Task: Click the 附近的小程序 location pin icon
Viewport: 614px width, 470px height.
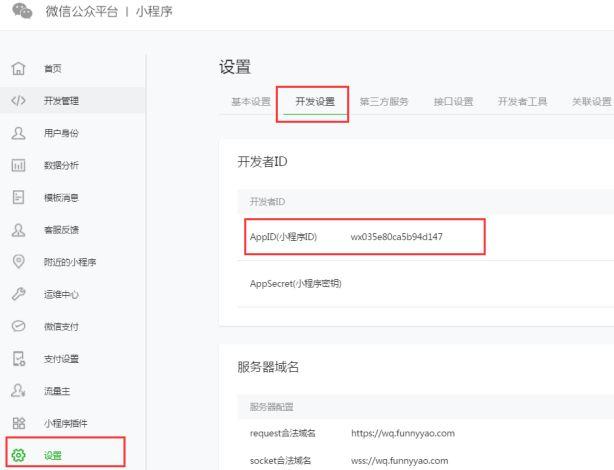Action: [x=18, y=262]
